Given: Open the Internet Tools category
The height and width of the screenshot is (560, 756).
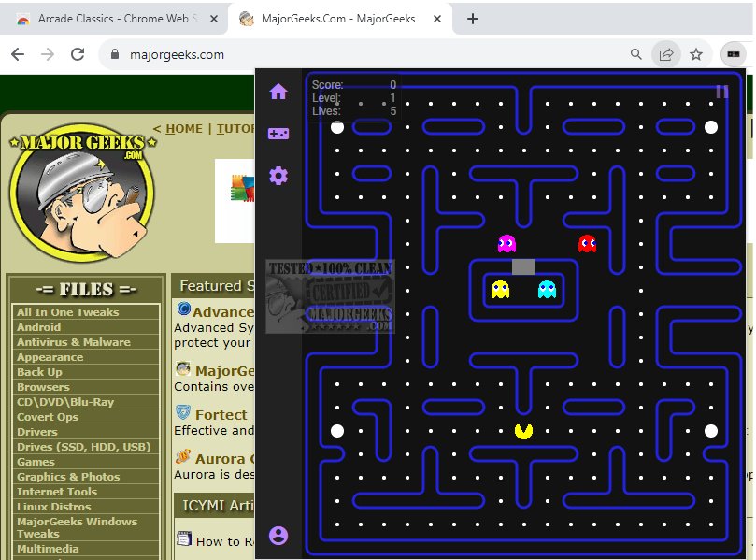Looking at the screenshot, I should (86, 491).
